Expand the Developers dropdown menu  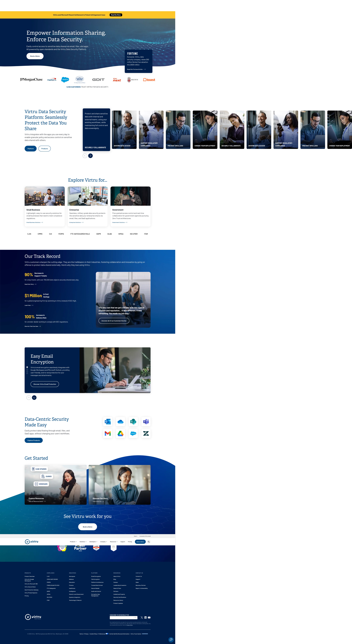click(x=93, y=542)
